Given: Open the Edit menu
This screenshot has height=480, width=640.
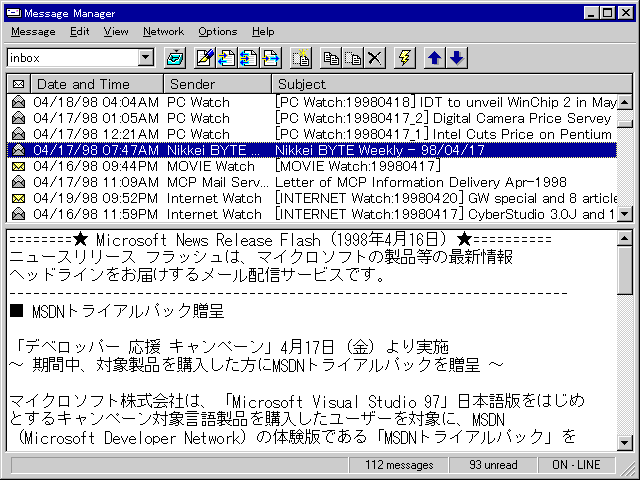Looking at the screenshot, I should [x=80, y=31].
